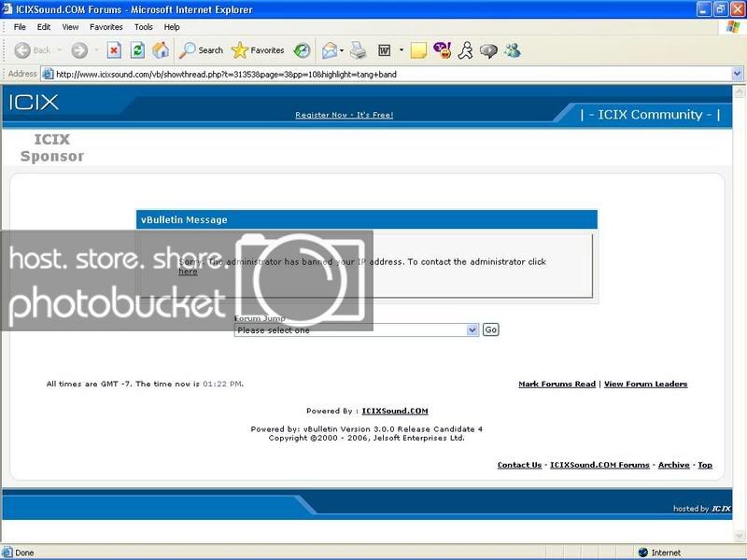Screen dimensions: 747x560
Task: Open the Forum Jump select box
Action: coord(357,330)
